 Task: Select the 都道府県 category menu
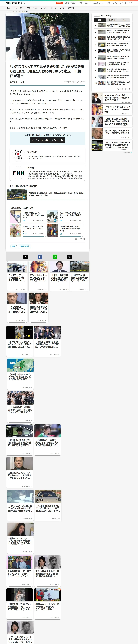click(x=71, y=8)
